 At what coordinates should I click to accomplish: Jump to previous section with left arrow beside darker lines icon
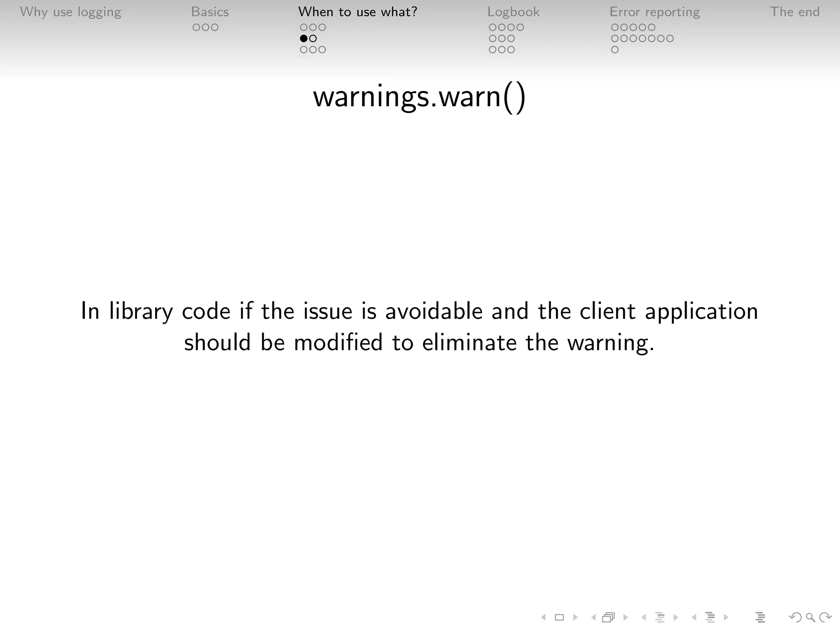coord(694,617)
